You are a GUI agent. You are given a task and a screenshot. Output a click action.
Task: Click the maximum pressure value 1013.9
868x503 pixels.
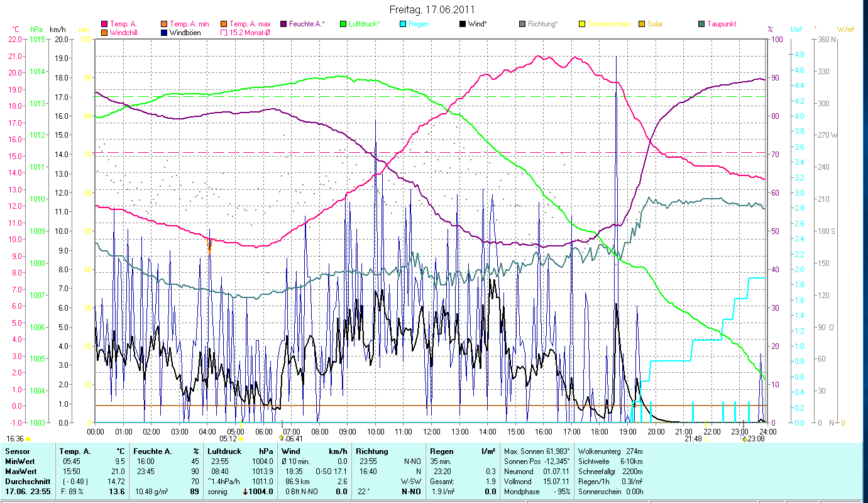point(261,472)
